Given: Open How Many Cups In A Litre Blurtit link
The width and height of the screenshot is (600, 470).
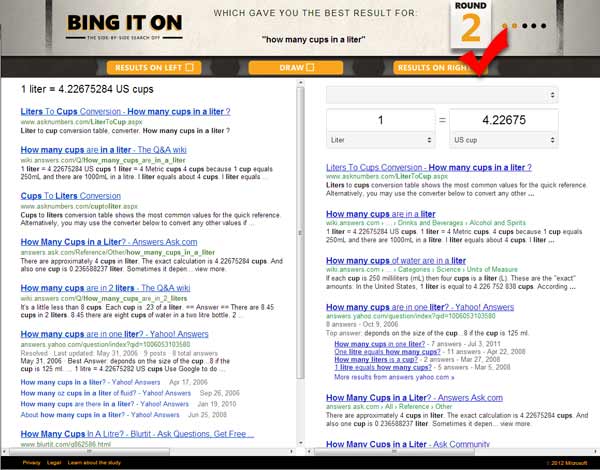Looking at the screenshot, I should pyautogui.click(x=137, y=434).
